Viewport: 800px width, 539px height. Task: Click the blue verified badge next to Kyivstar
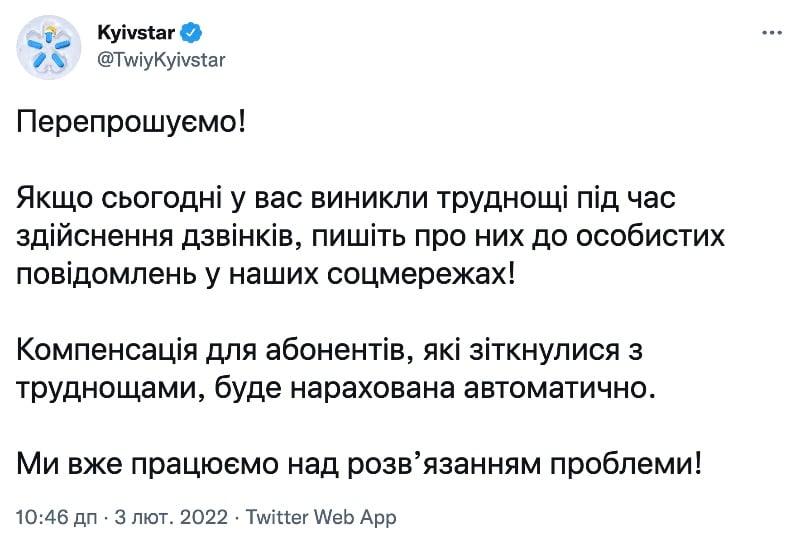click(192, 33)
